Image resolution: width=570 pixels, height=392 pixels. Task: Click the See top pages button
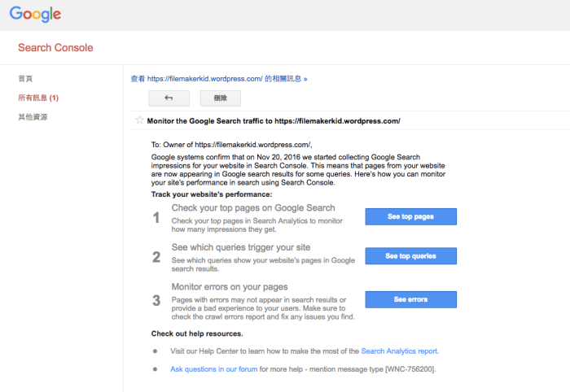[x=410, y=217]
